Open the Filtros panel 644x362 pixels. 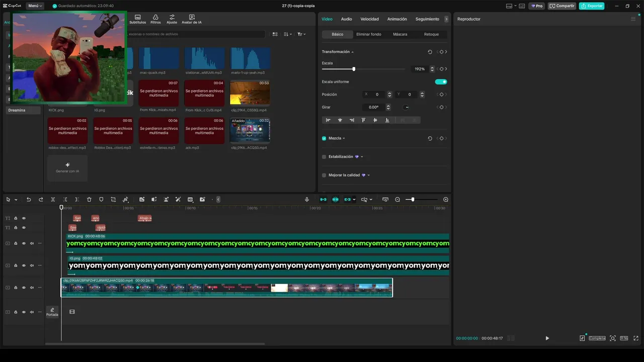(155, 19)
